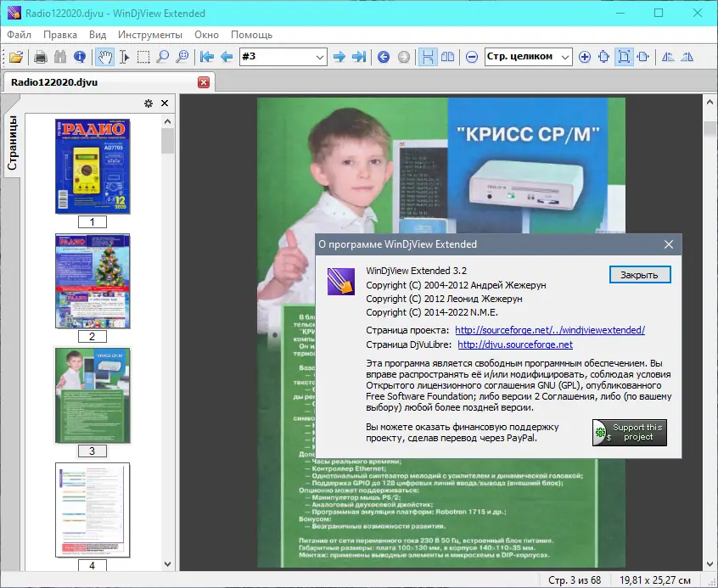Click 'Стр. 3 из 68' in status bar
This screenshot has width=718, height=588.
(575, 580)
